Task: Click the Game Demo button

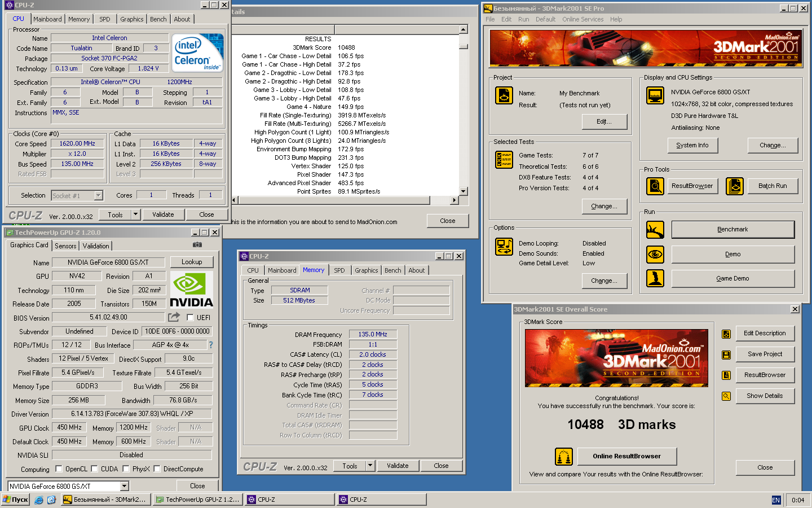Action: tap(732, 278)
